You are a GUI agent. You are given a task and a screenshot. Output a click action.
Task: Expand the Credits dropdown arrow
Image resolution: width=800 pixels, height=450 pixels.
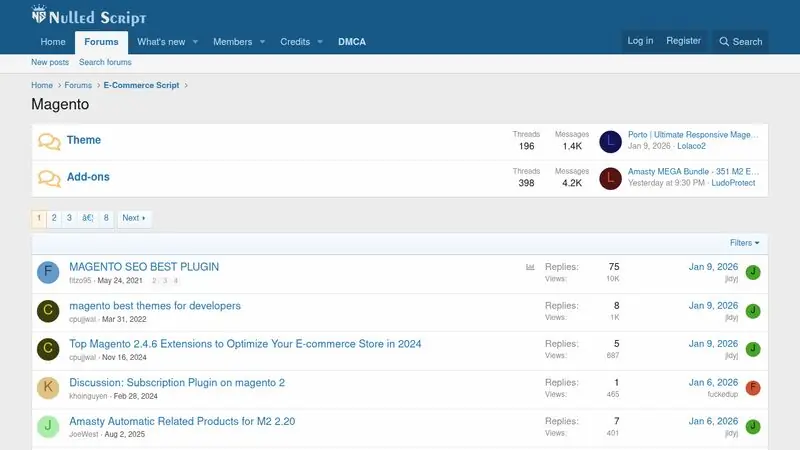point(320,42)
